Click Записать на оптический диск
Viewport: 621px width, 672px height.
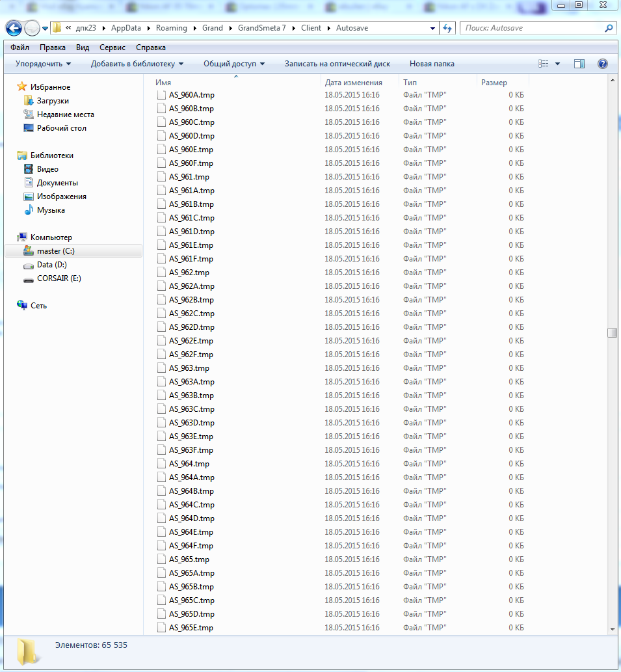(337, 64)
